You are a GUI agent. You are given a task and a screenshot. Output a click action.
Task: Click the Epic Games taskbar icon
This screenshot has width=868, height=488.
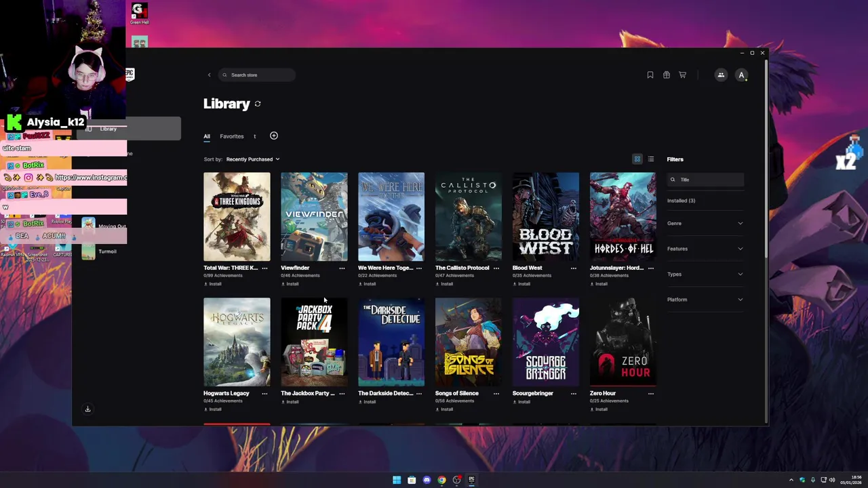471,480
